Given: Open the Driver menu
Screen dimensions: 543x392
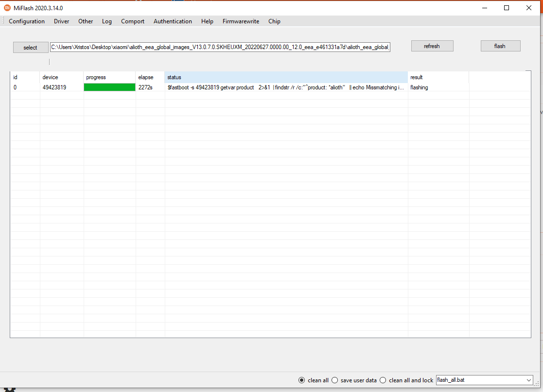Looking at the screenshot, I should [61, 21].
